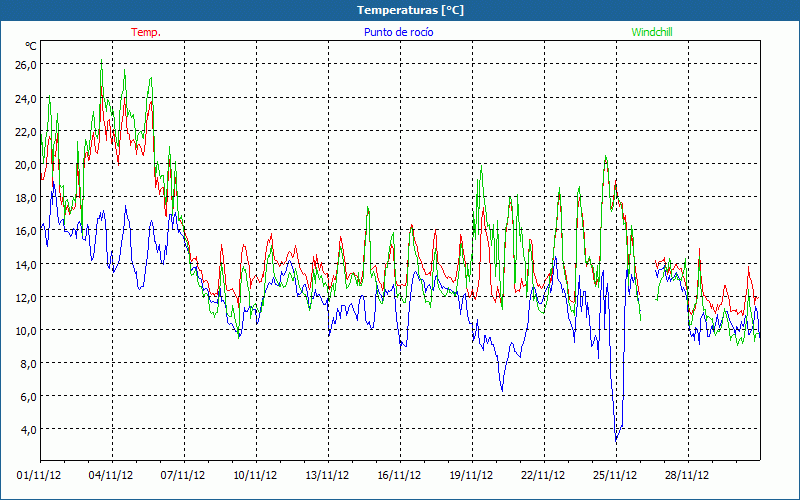Click the 16,0 y-axis value
Image resolution: width=800 pixels, height=500 pixels.
pyautogui.click(x=26, y=231)
